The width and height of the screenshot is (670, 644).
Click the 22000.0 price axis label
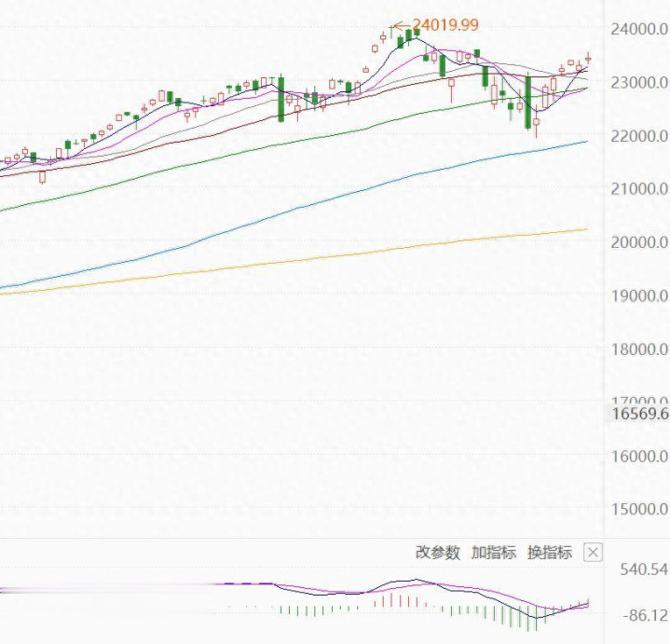(x=639, y=136)
